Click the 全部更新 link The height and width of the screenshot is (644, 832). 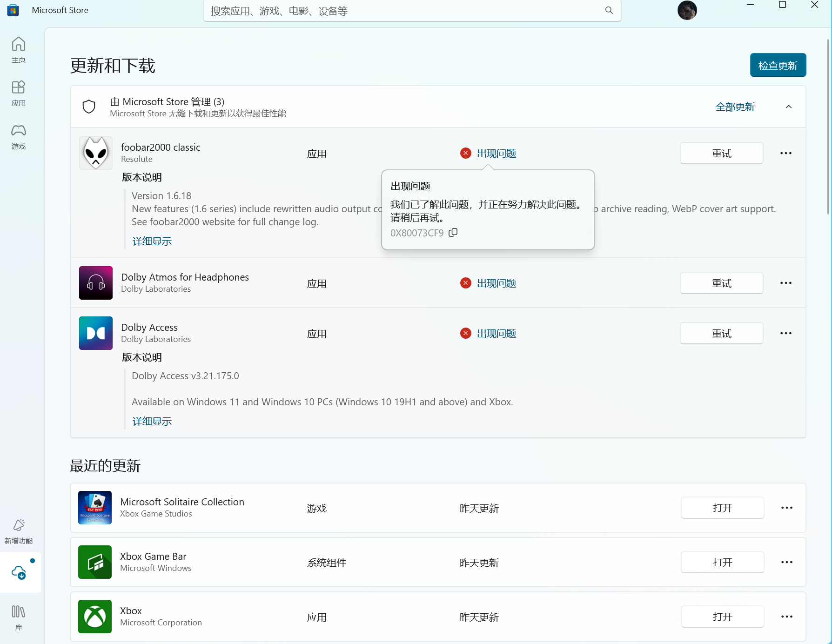pyautogui.click(x=735, y=107)
